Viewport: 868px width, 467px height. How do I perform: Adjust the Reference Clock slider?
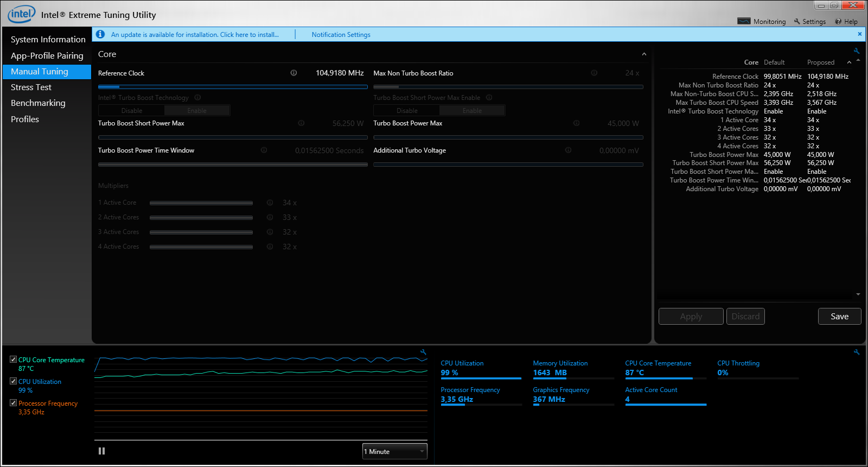click(233, 86)
